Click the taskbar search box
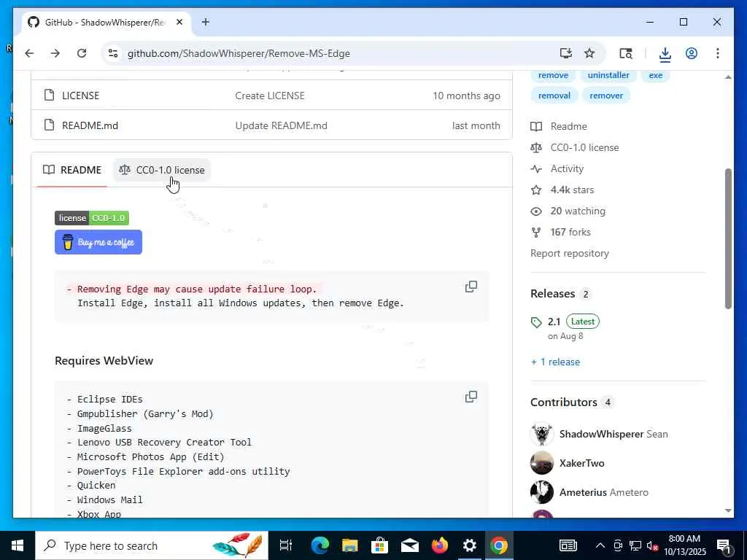747x560 pixels. click(152, 545)
